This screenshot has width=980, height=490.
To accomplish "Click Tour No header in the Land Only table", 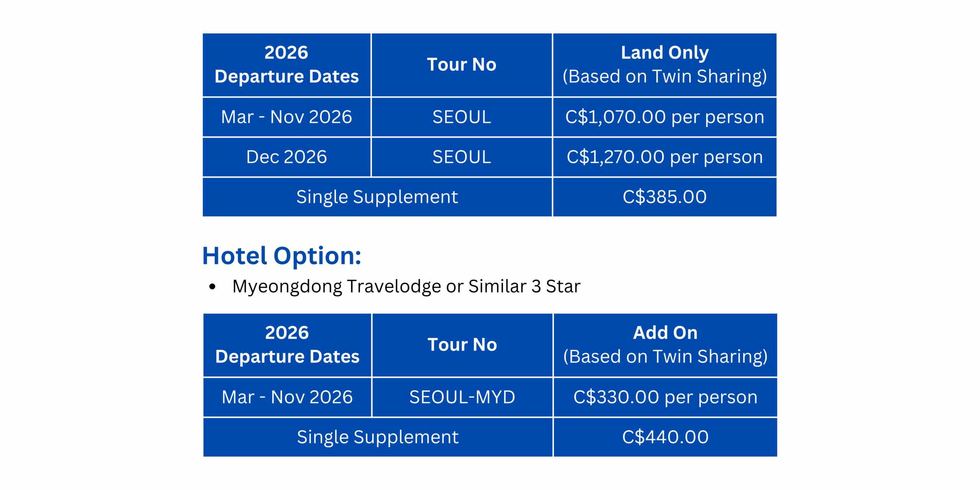I will pyautogui.click(x=461, y=64).
